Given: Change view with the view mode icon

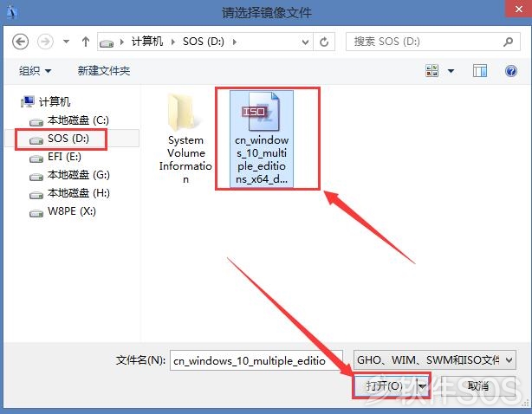Looking at the screenshot, I should point(431,70).
